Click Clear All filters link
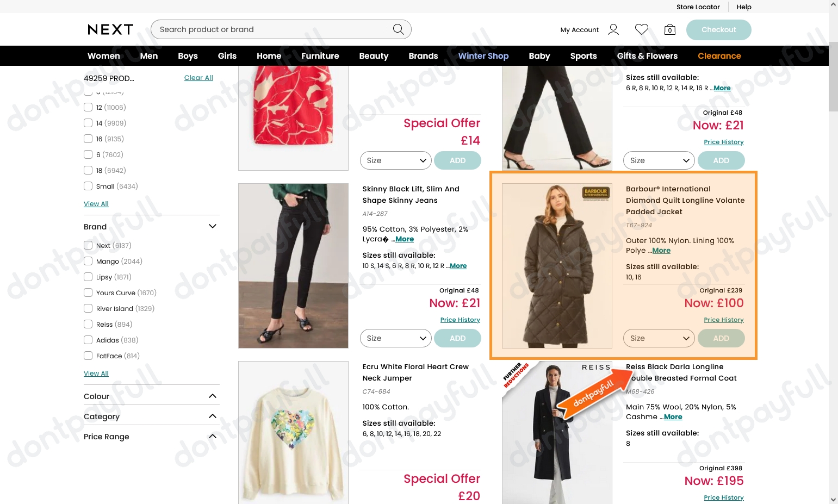The height and width of the screenshot is (504, 838). [x=198, y=78]
